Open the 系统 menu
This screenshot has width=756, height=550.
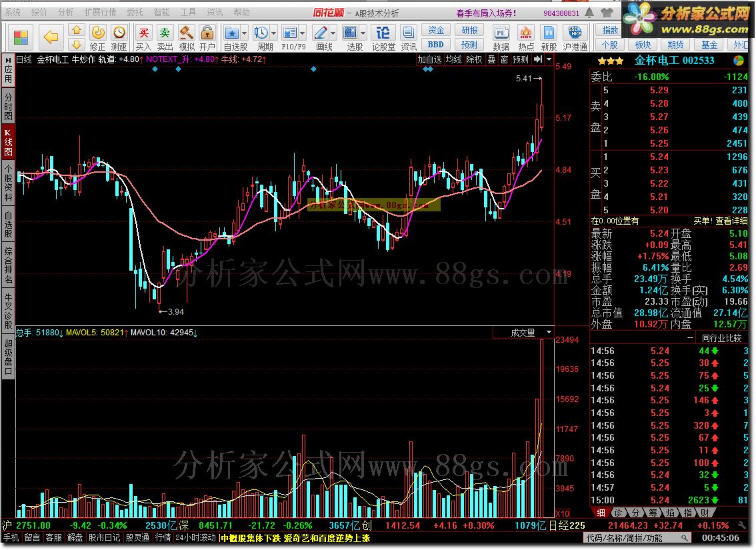[x=13, y=12]
